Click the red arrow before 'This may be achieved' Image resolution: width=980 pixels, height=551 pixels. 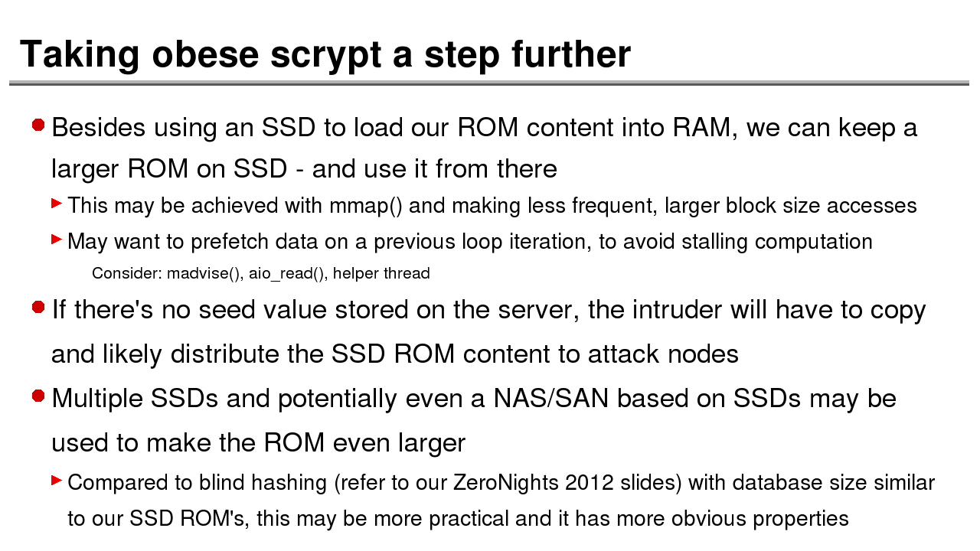tap(56, 204)
